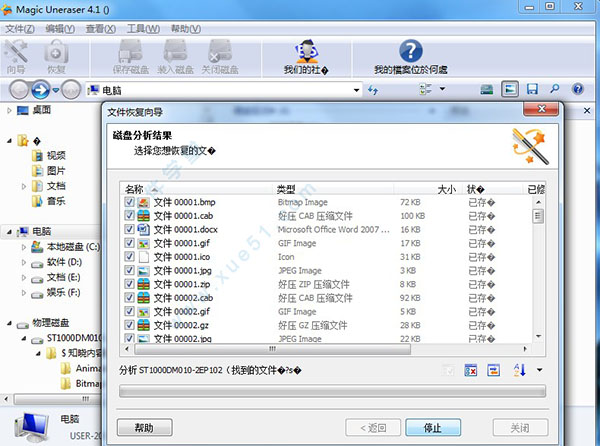This screenshot has width=600, height=446.
Task: Click the save floppy icon in navigation bar
Action: [x=532, y=89]
